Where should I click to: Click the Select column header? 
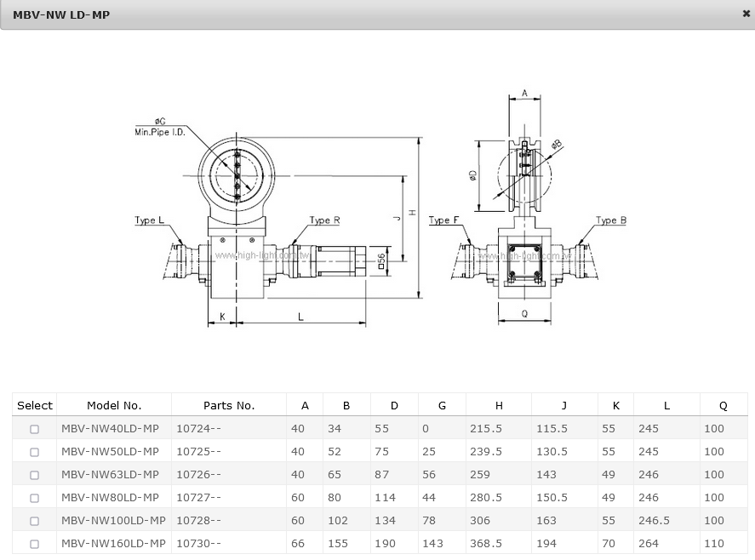point(35,405)
